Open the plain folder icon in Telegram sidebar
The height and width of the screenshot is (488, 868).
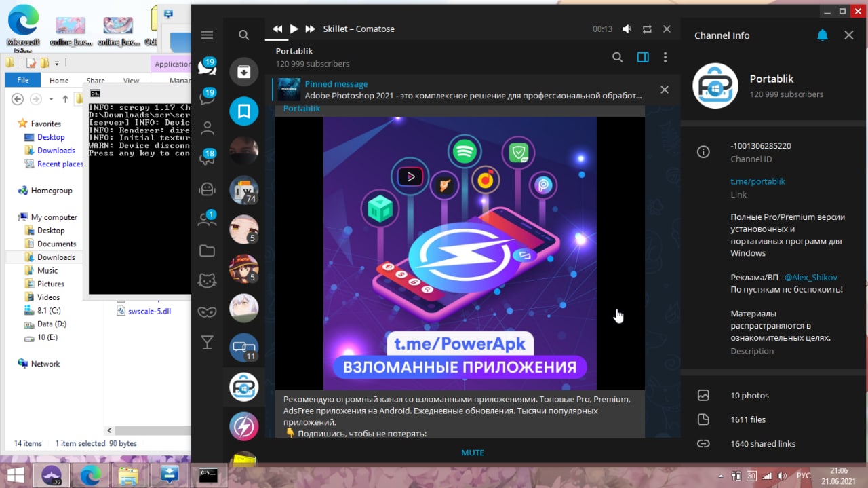[208, 251]
